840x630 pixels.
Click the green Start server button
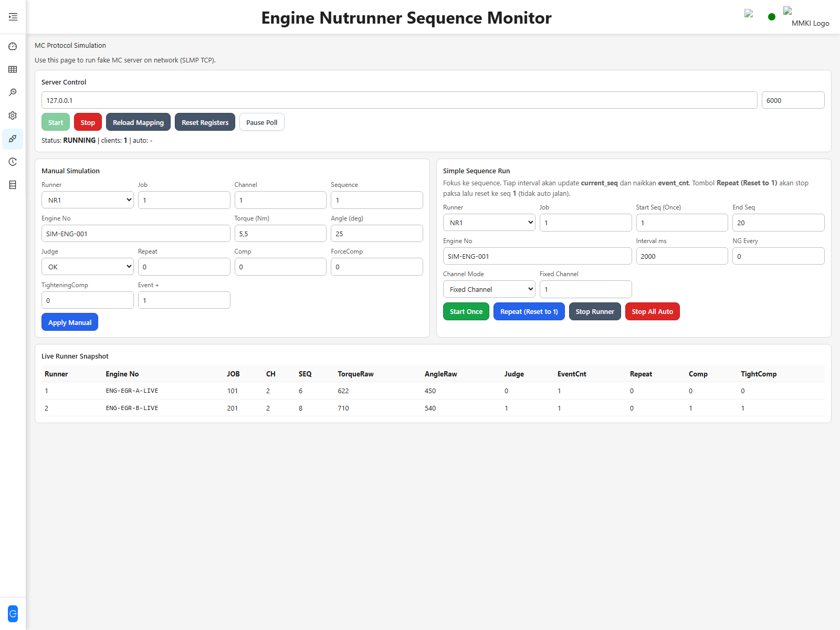(x=56, y=122)
